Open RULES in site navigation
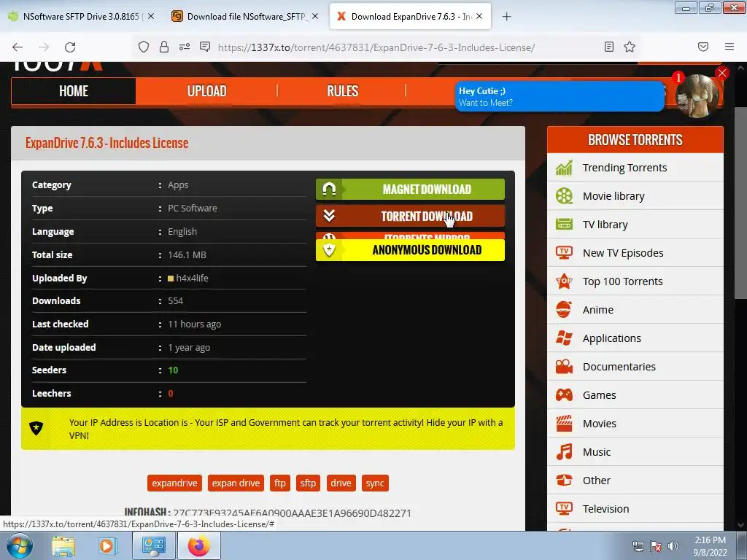 tap(342, 91)
